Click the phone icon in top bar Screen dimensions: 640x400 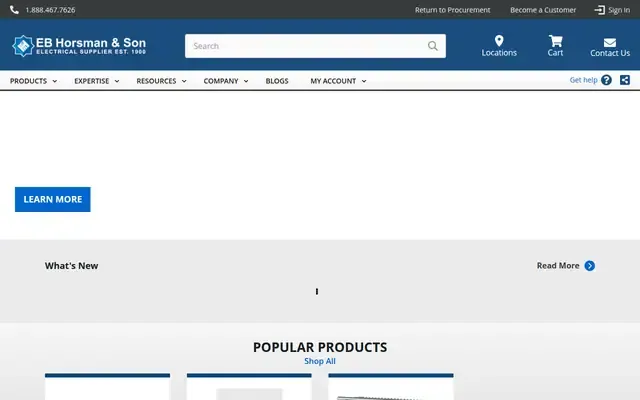14,10
